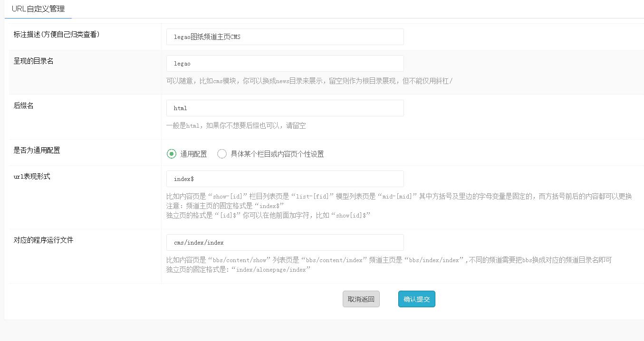
Task: Click the 呈现的目录名 row label
Action: click(x=33, y=61)
